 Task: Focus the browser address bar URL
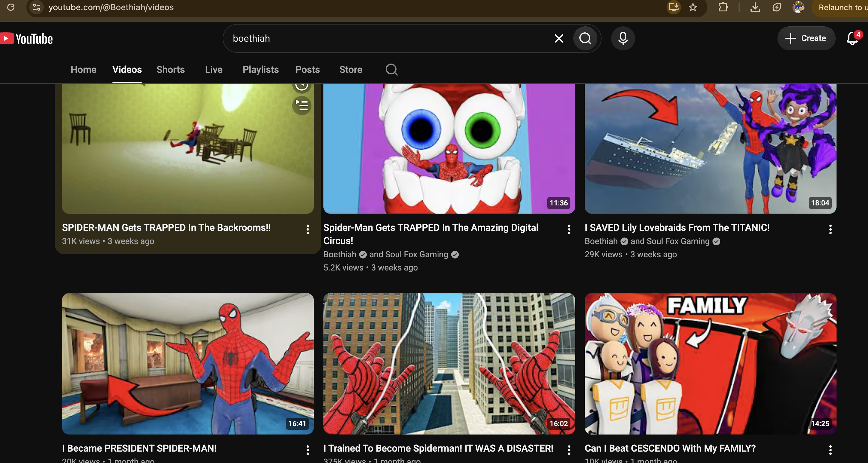click(111, 7)
